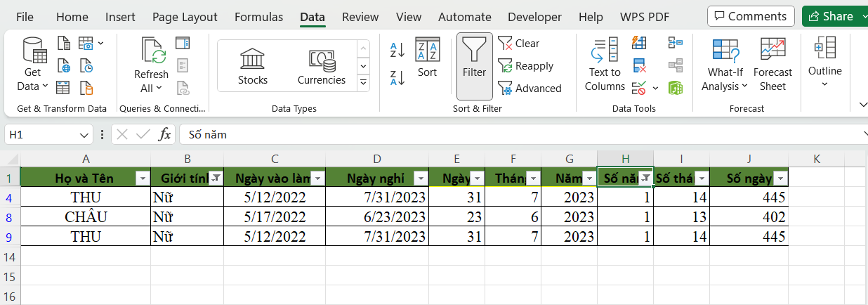This screenshot has height=305, width=868.
Task: Open Advanced filter options
Action: pos(530,89)
